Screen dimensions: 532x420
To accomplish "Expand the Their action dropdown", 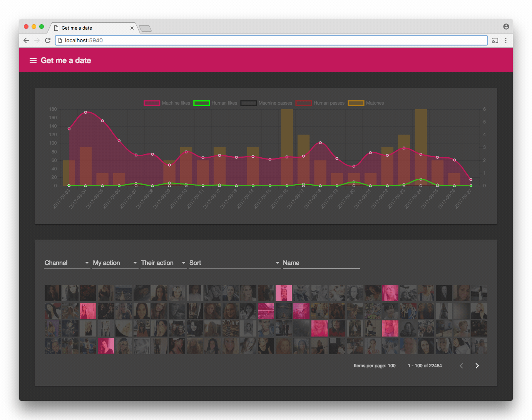I will click(x=164, y=263).
